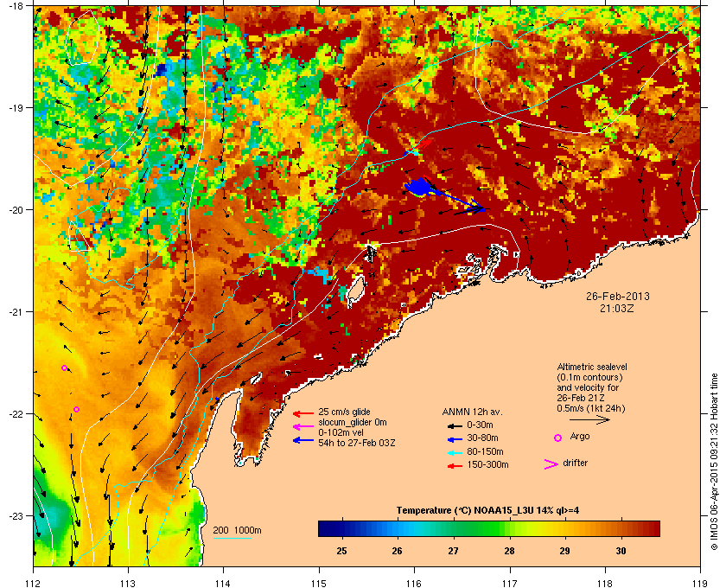Viewport: 726px width, 588px height.
Task: Click the dark blue end of temperature colorbar
Action: 323,528
